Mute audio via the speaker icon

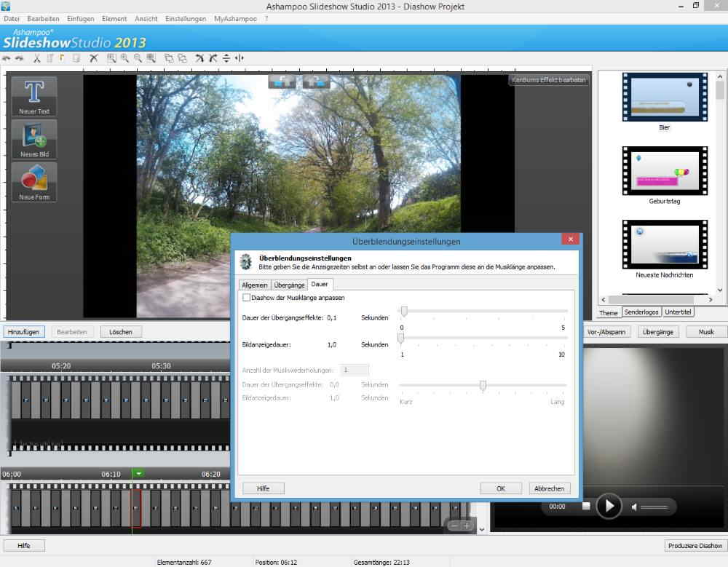coord(634,506)
